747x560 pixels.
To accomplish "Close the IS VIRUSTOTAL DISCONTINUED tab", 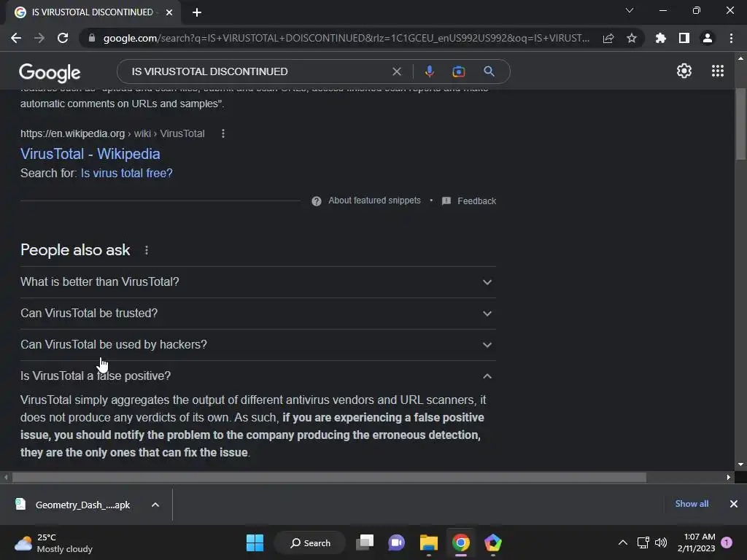I will click(x=169, y=12).
